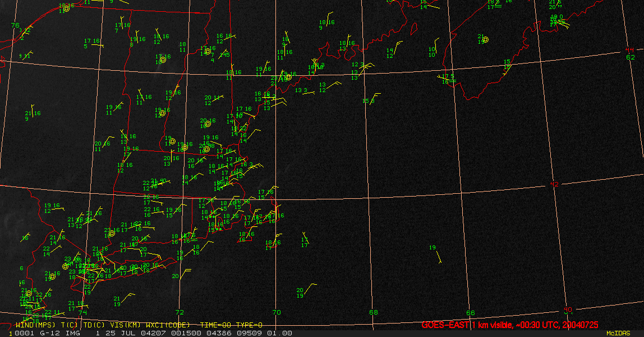Click the 01.00 value in status line
This screenshot has width=644, height=337.
(x=279, y=333)
